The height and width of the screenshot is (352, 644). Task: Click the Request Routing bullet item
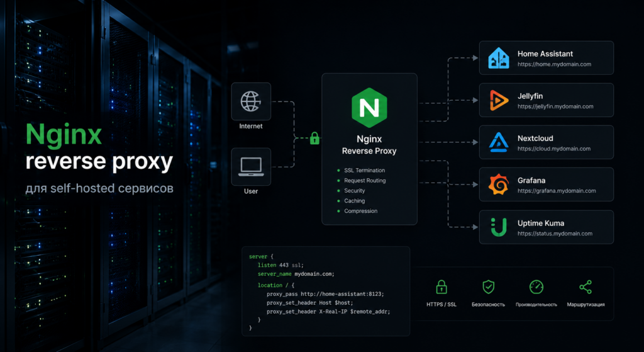pos(362,181)
